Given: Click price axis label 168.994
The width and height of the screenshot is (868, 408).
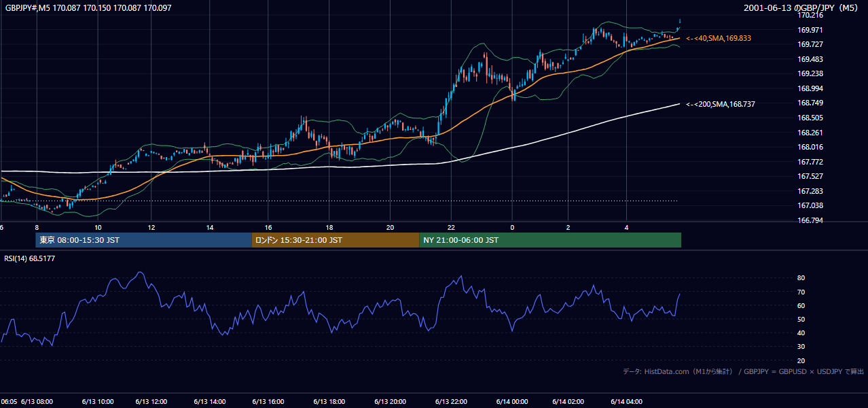Looking at the screenshot, I should tap(810, 88).
